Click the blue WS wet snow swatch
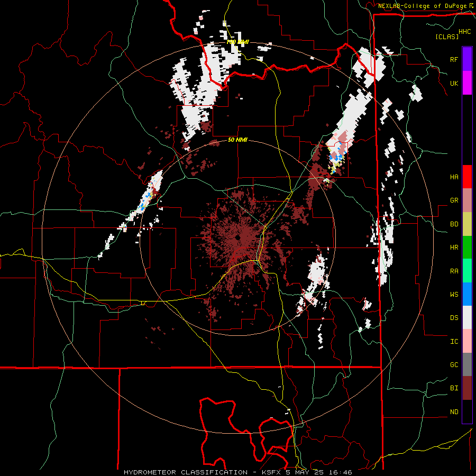 [x=467, y=294]
